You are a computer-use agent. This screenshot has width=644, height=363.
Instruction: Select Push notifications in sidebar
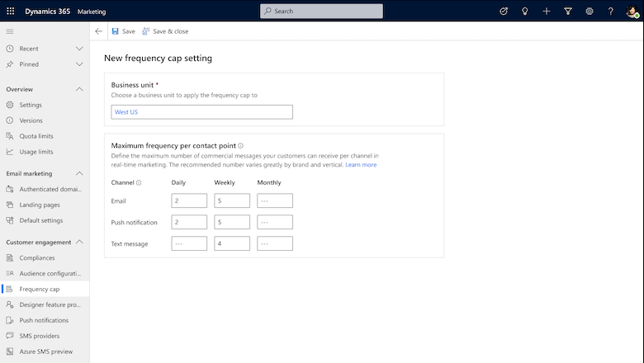click(x=44, y=320)
